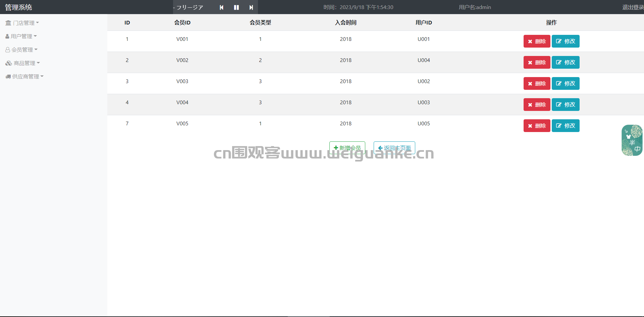Click the lock icon beside 会员管理

coord(8,50)
